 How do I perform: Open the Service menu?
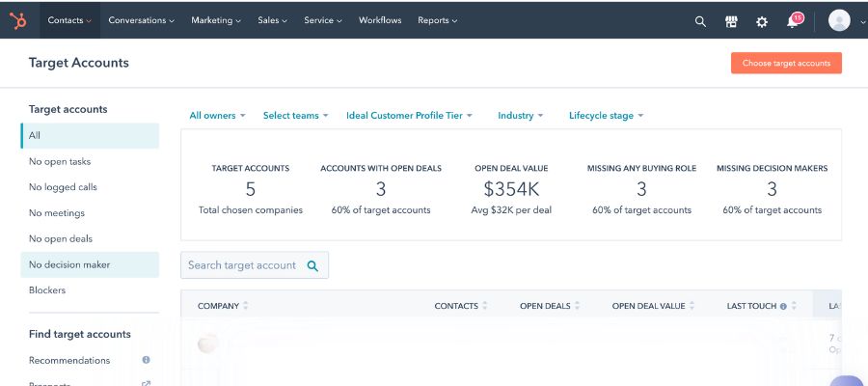(323, 20)
